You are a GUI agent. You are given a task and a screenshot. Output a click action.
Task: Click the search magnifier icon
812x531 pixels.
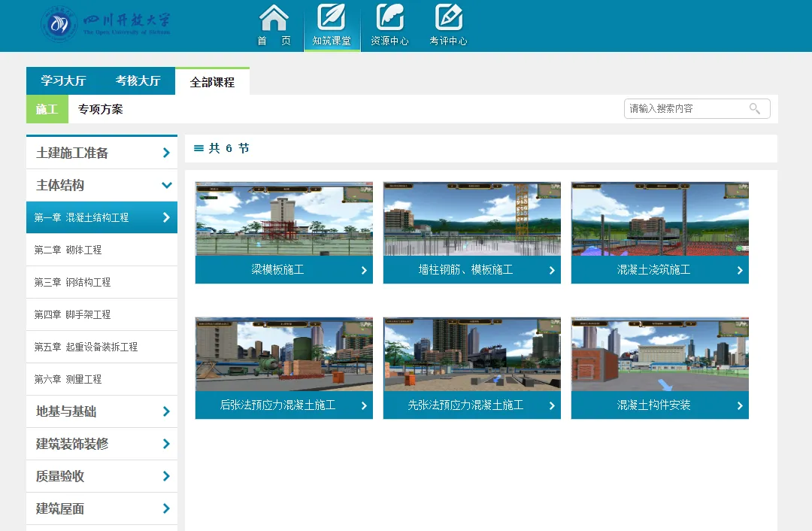pyautogui.click(x=755, y=109)
